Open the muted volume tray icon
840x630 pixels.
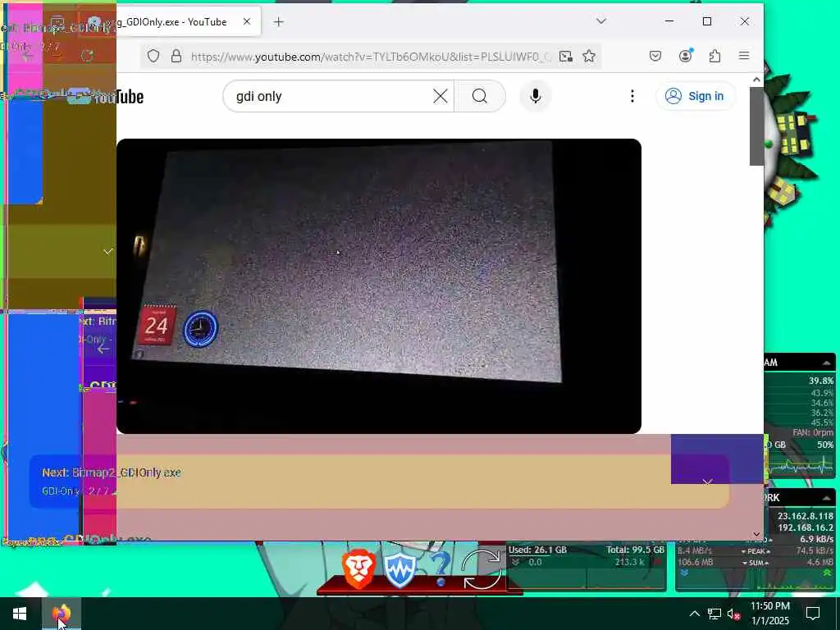tap(734, 614)
